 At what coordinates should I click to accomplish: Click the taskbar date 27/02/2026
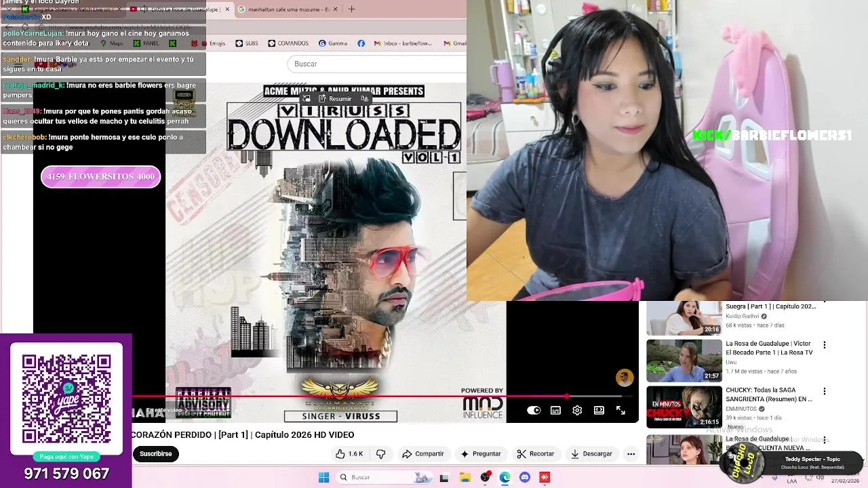(844, 481)
